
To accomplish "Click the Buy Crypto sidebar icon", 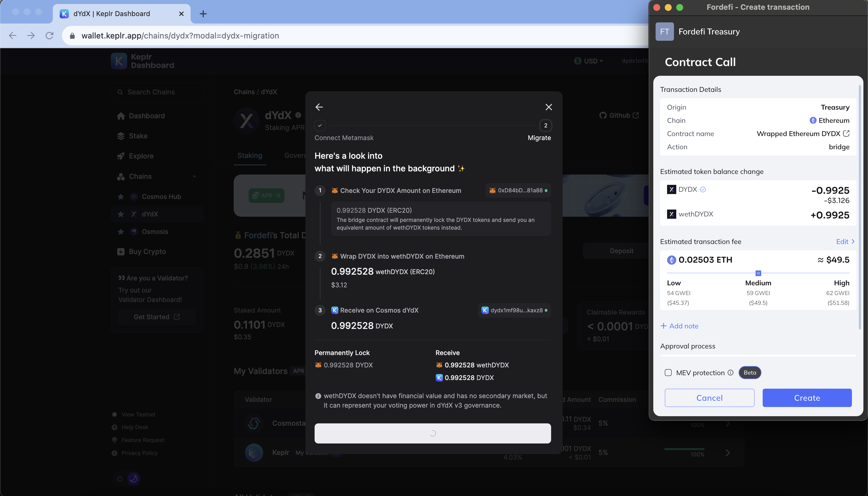I will point(121,251).
